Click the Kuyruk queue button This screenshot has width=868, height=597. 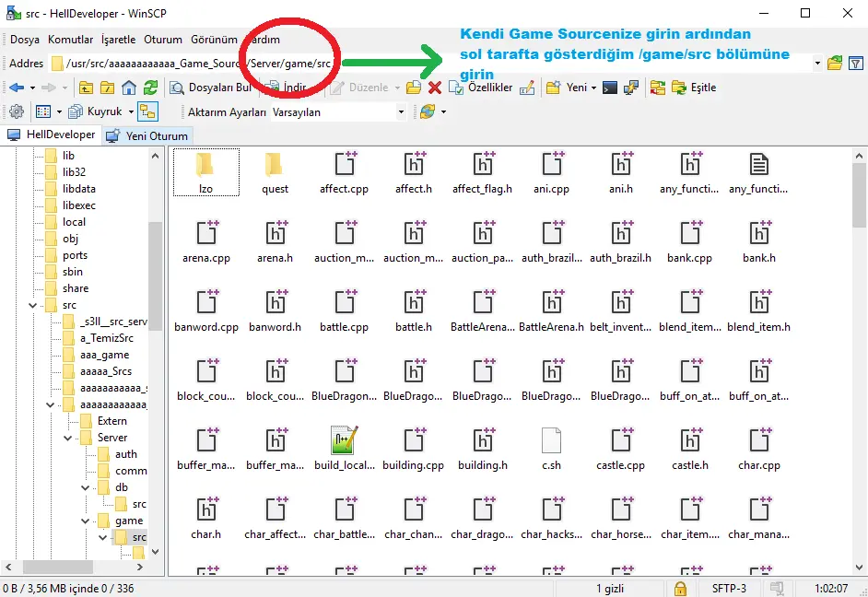pyautogui.click(x=95, y=111)
